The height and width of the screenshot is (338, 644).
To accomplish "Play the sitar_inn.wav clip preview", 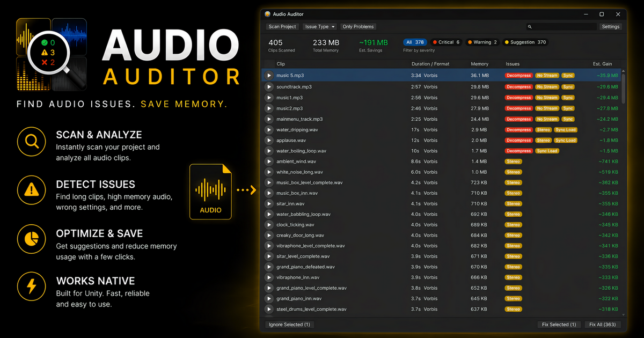I will [x=269, y=204].
